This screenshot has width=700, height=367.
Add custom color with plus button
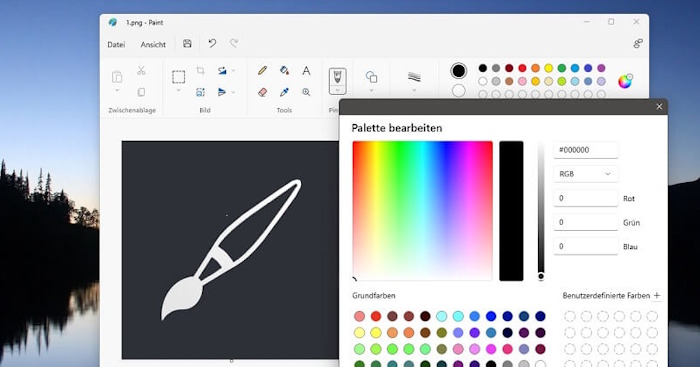tap(657, 295)
